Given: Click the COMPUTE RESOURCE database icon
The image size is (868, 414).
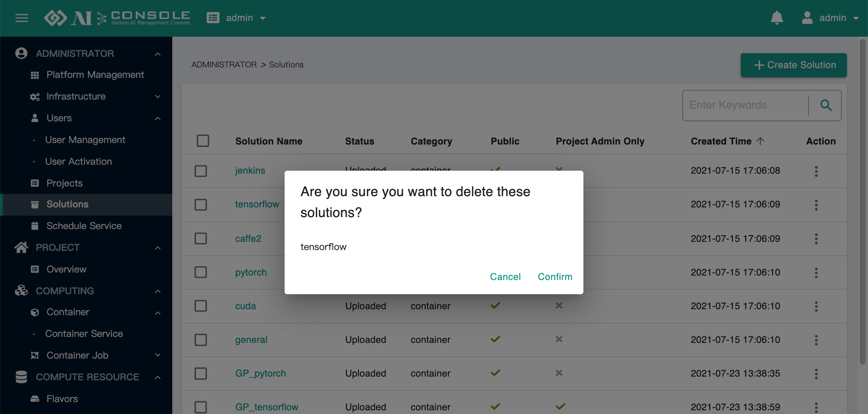Looking at the screenshot, I should [21, 377].
